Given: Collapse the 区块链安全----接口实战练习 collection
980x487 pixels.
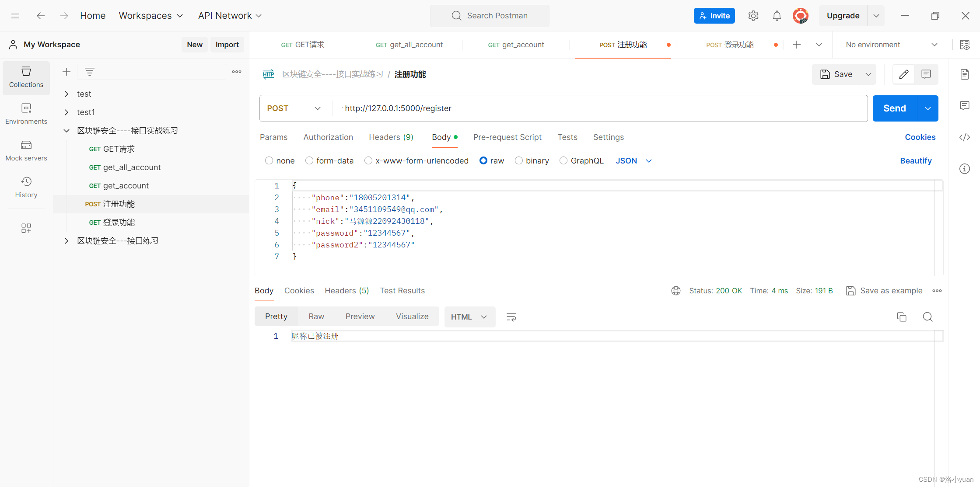Looking at the screenshot, I should point(66,131).
